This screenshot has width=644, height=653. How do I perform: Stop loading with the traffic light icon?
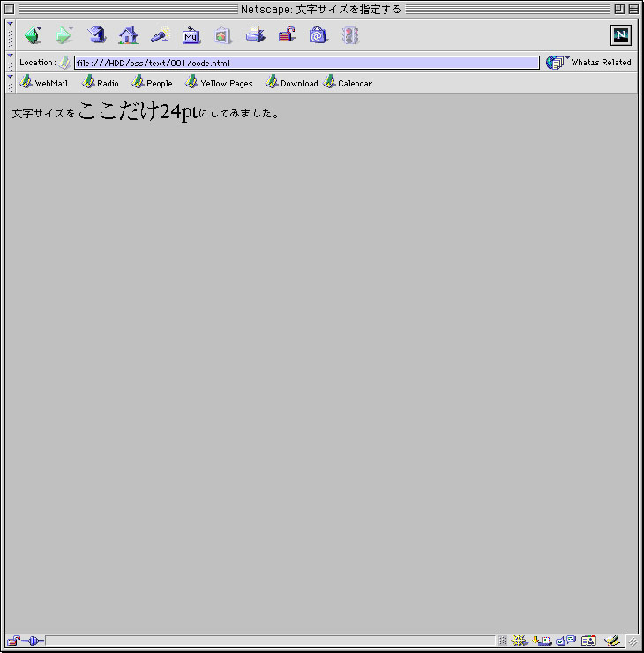(x=350, y=35)
